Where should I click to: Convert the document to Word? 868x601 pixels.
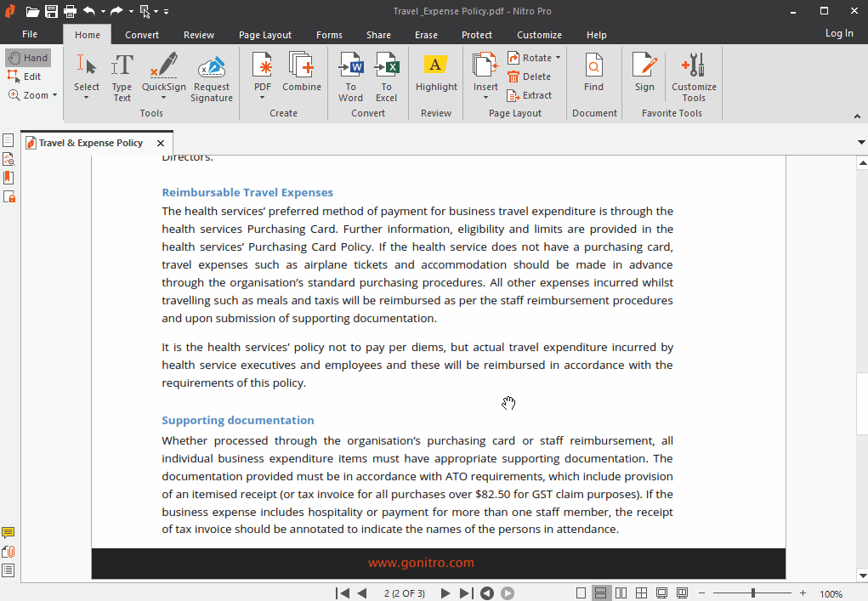coord(350,77)
